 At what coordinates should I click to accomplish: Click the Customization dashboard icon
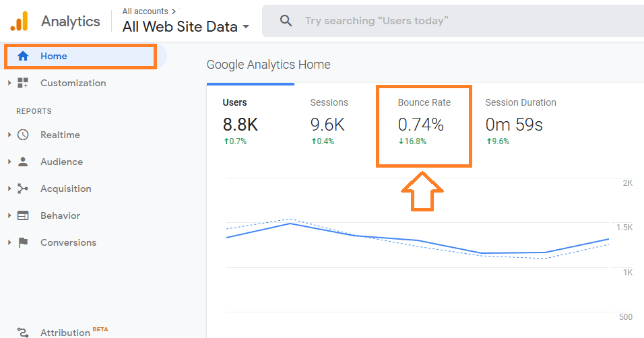point(23,83)
